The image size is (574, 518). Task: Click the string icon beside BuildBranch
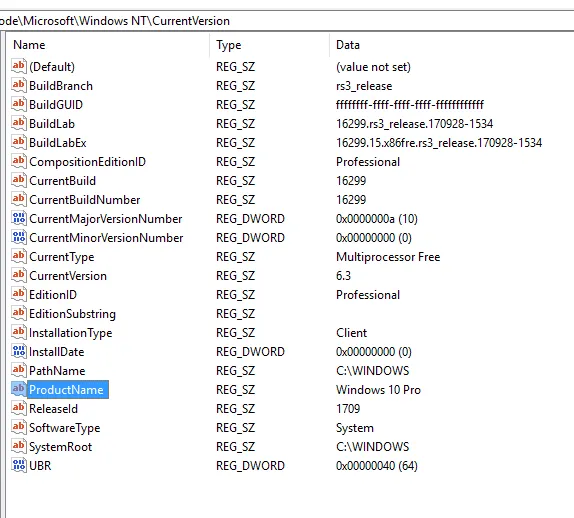click(19, 85)
